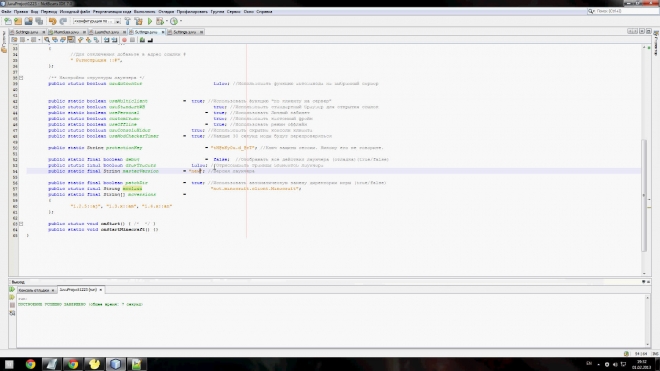Re-run with different parameters icon
The image size is (660, 371).
(12, 297)
